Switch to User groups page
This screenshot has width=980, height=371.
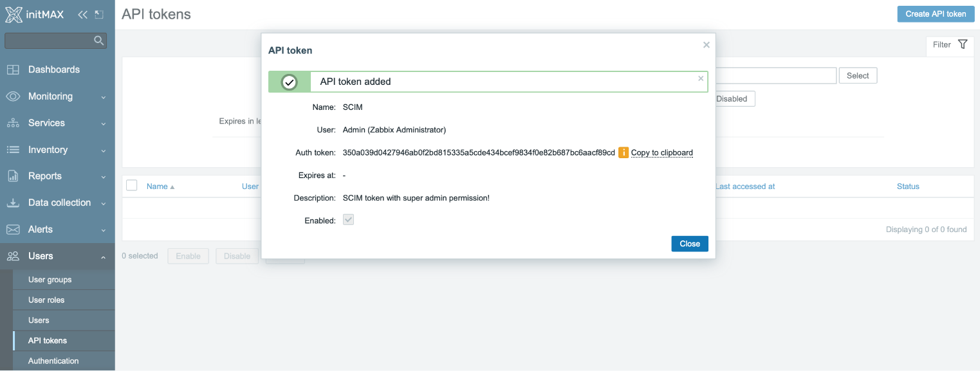[x=49, y=279]
